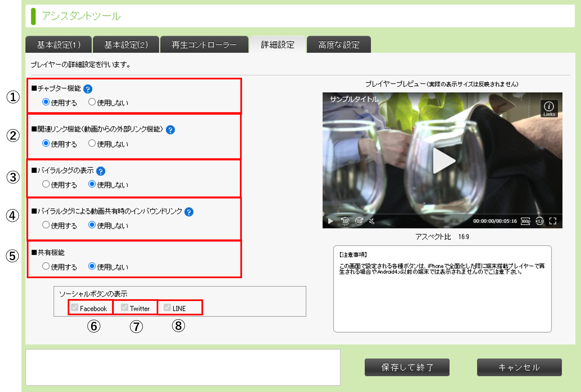Click the 10-second forward icon in player

click(359, 221)
